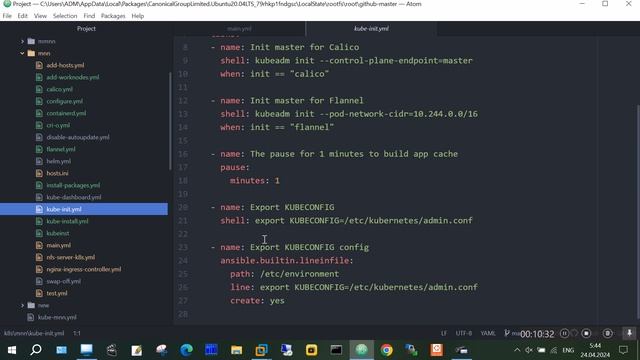This screenshot has width=640, height=360.
Task: Open the terminal window from taskbar
Action: (336, 350)
